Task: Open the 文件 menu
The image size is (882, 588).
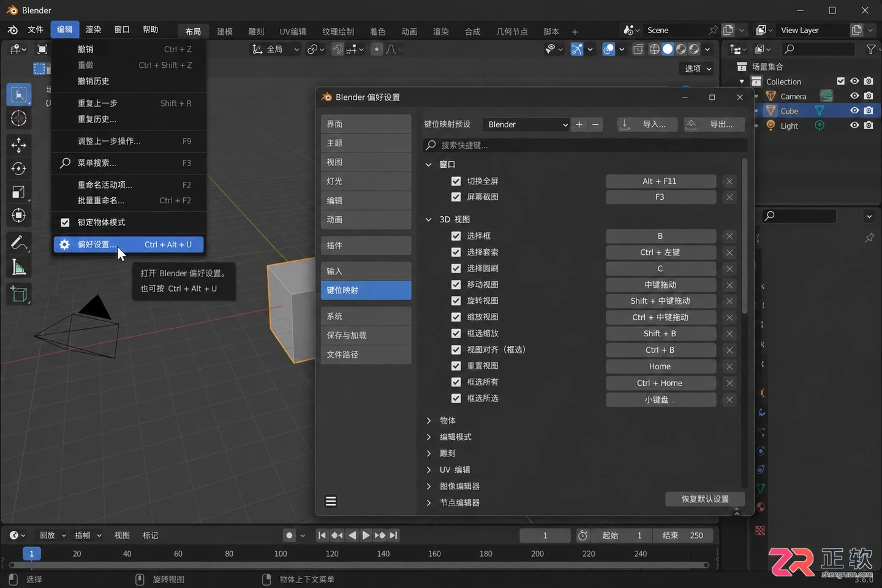Action: coord(36,29)
